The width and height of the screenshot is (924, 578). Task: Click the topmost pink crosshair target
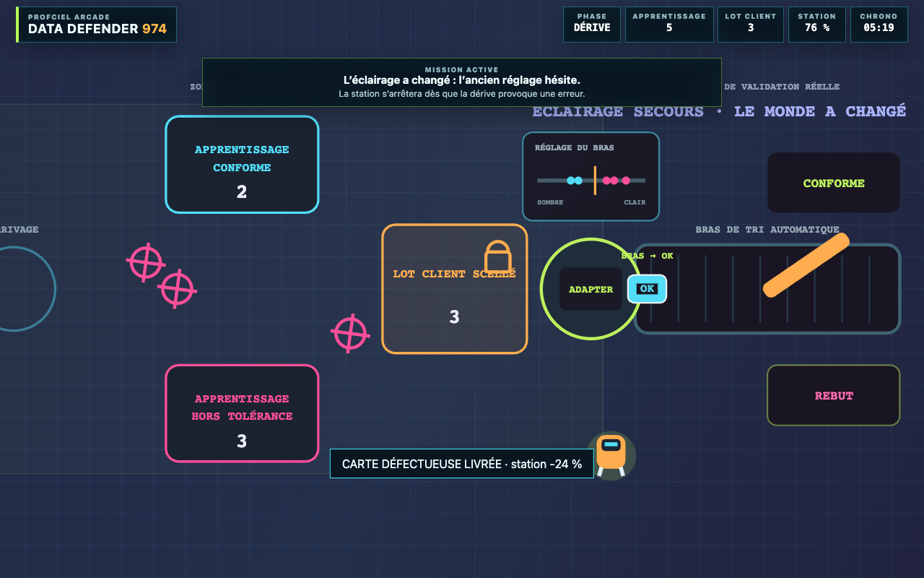tap(146, 262)
